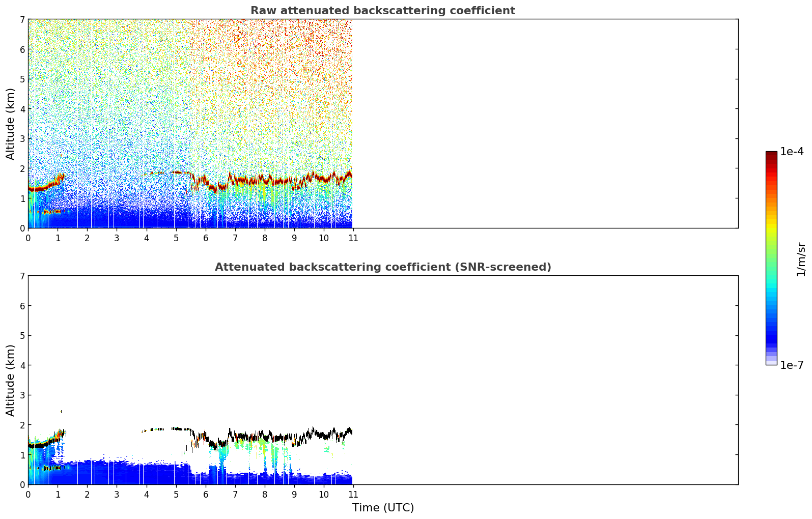Click time tick '8' on the raw plot

265,238
